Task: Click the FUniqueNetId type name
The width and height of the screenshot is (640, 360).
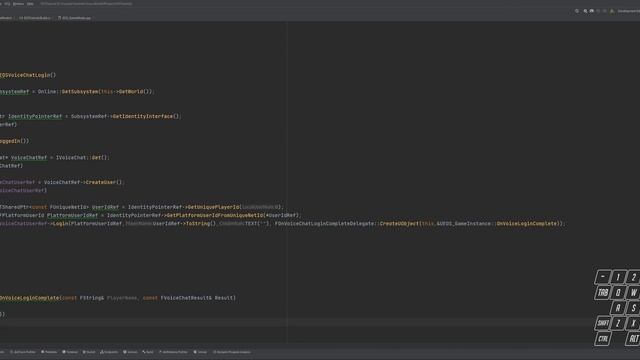Action: [x=68, y=207]
